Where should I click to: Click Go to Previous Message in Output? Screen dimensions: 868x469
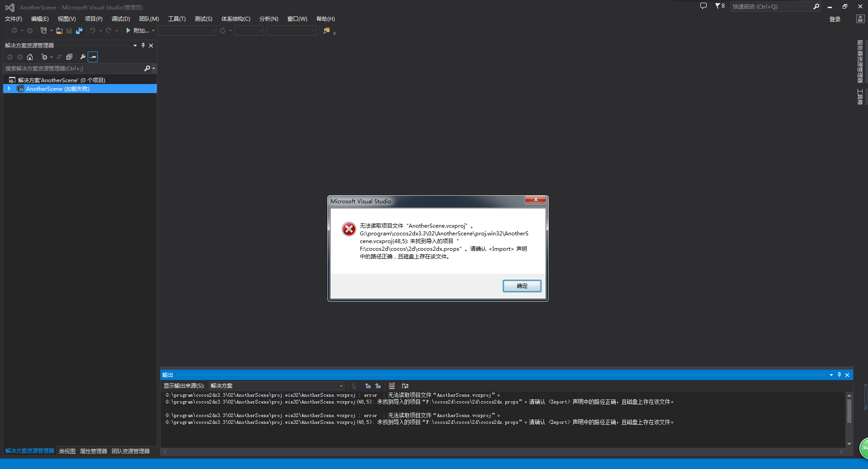(368, 386)
